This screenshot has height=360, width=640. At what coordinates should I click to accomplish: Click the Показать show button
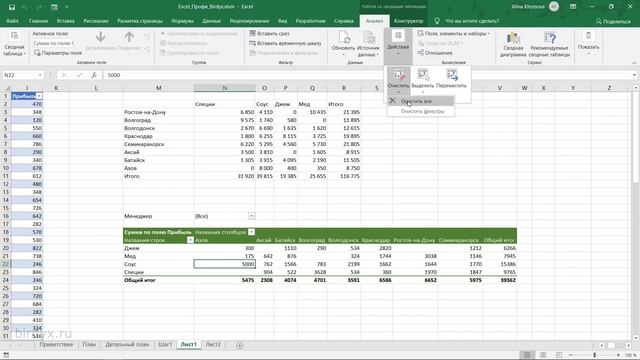[x=588, y=42]
